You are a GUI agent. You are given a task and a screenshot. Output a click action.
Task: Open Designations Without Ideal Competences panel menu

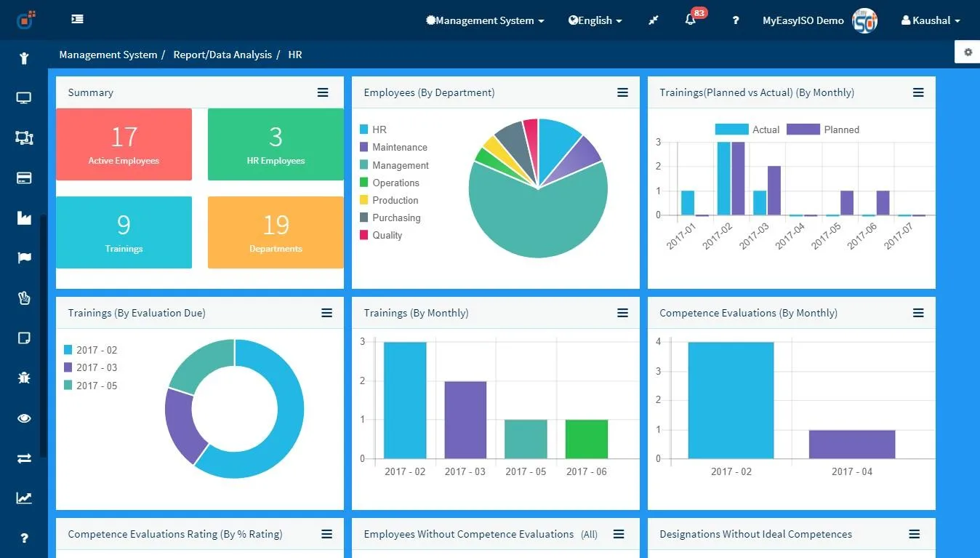point(915,534)
